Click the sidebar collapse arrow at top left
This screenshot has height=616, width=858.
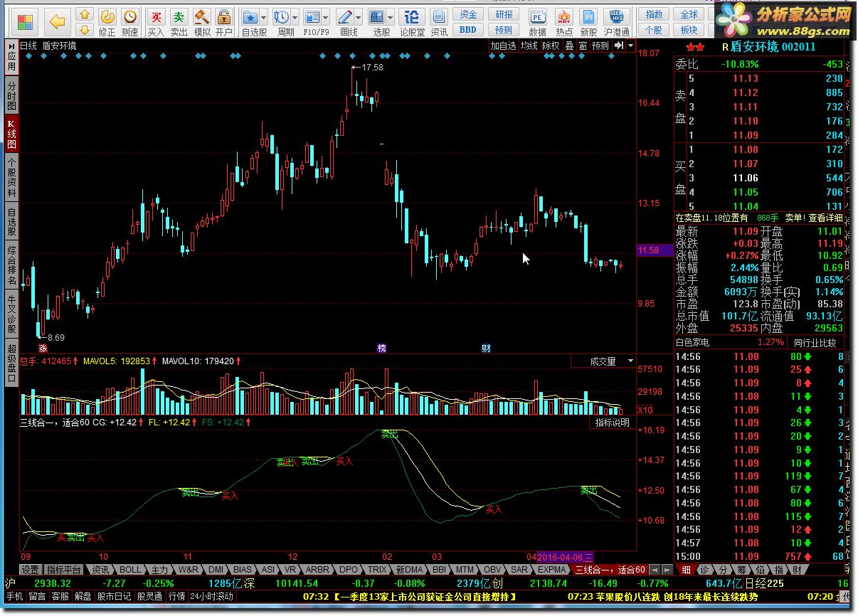coord(11,46)
